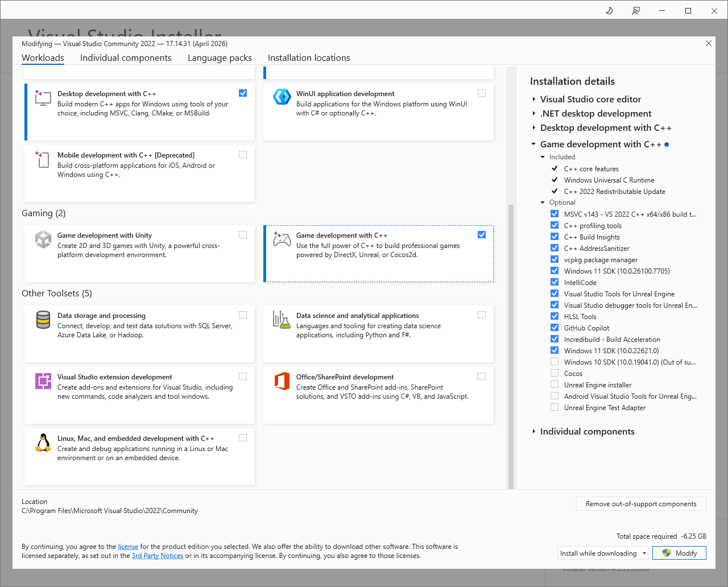The image size is (728, 587).
Task: Open the Installation locations tab
Action: (309, 58)
